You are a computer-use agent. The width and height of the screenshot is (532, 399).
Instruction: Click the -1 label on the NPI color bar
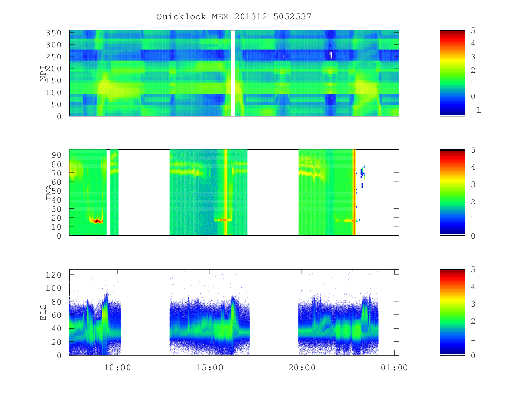point(476,110)
